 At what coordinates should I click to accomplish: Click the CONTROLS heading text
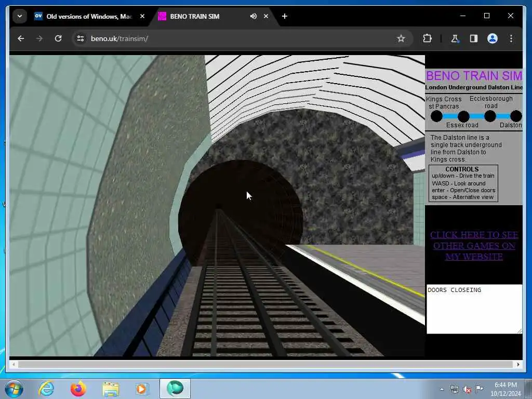(x=462, y=169)
